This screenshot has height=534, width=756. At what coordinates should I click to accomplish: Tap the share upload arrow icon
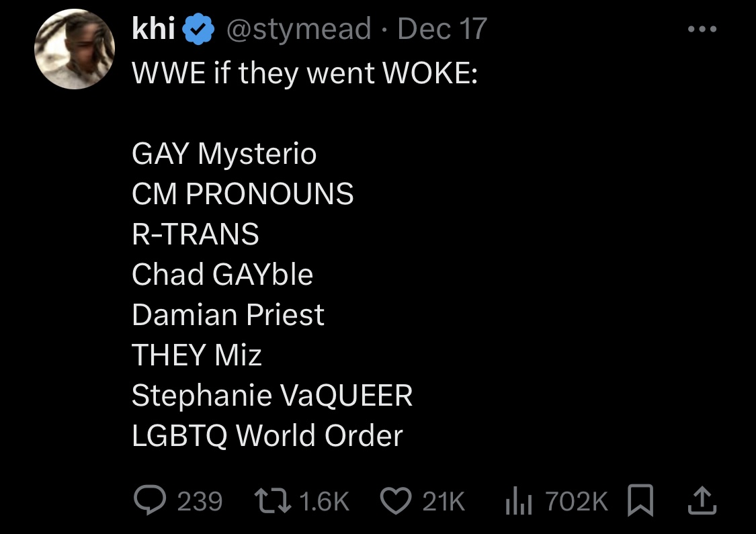click(701, 500)
